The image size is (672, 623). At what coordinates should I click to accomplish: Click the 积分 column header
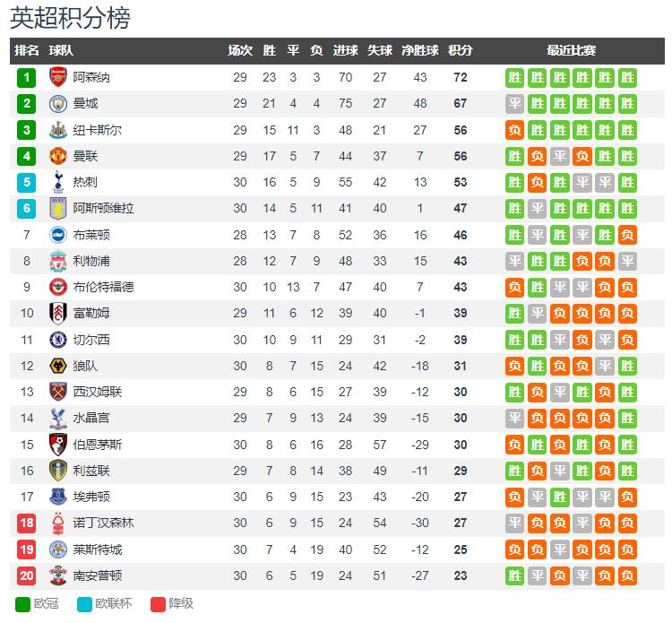coord(461,50)
